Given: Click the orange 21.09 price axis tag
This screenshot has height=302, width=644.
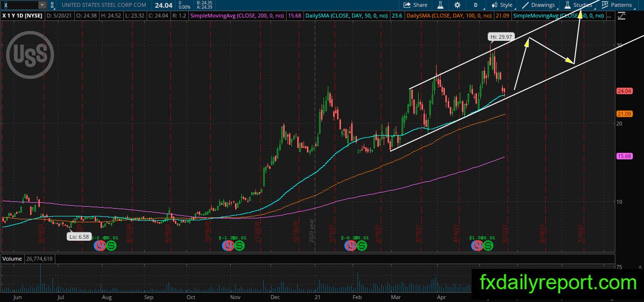Looking at the screenshot, I should tap(624, 114).
